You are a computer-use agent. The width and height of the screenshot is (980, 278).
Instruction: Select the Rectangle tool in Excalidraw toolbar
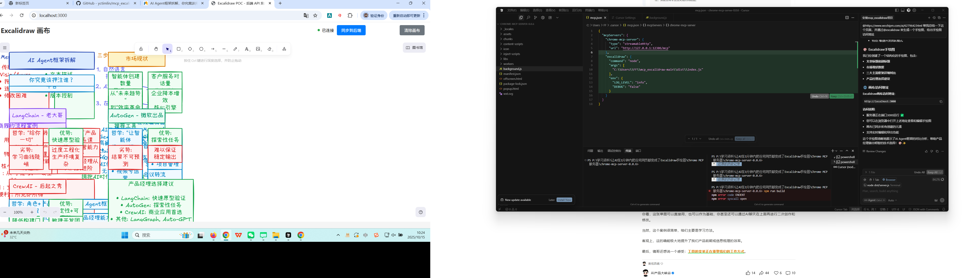click(178, 49)
